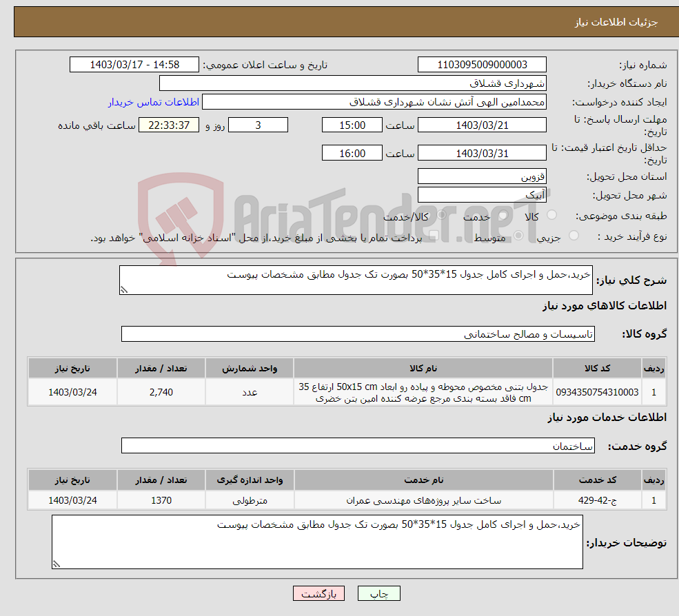The width and height of the screenshot is (679, 616).
Task: Click the نام خدمت column header
Action: [423, 480]
